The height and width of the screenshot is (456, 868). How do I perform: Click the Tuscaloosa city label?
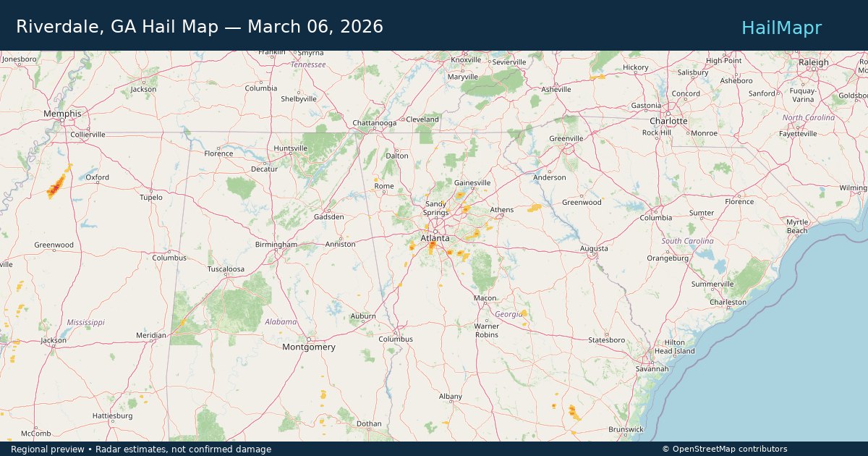[226, 269]
